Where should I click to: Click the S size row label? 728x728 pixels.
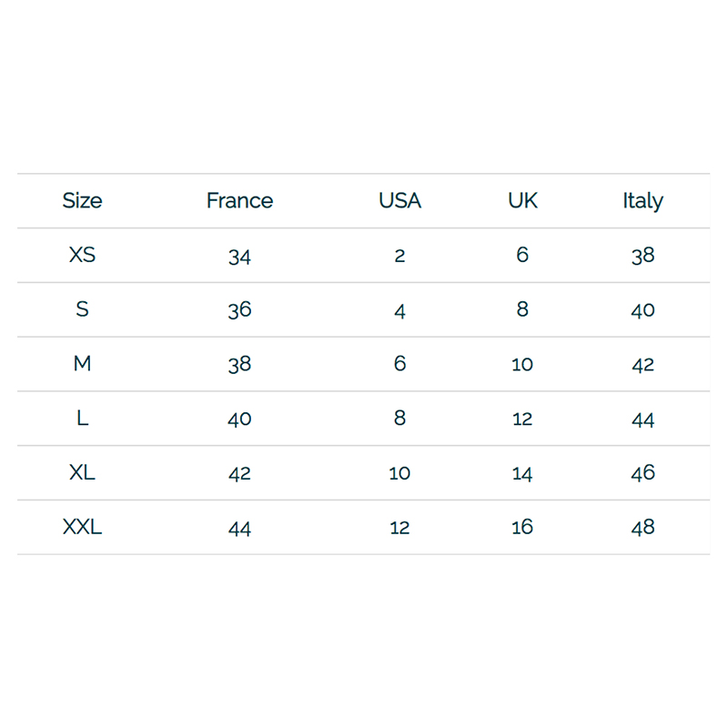pos(82,308)
